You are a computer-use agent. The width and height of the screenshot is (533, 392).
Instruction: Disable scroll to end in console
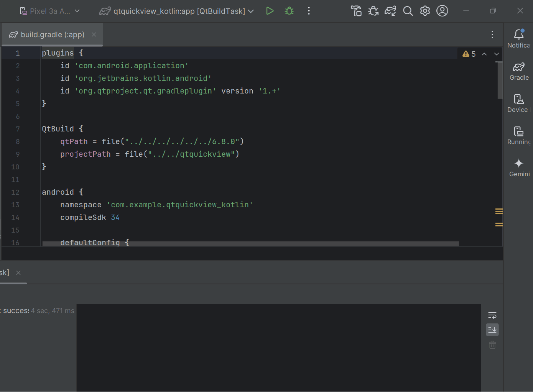pyautogui.click(x=492, y=330)
